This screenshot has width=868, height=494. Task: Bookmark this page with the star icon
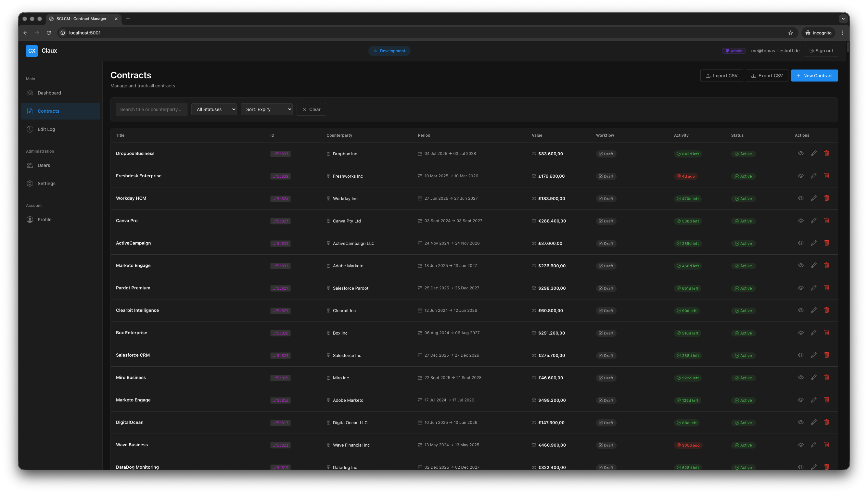point(790,33)
